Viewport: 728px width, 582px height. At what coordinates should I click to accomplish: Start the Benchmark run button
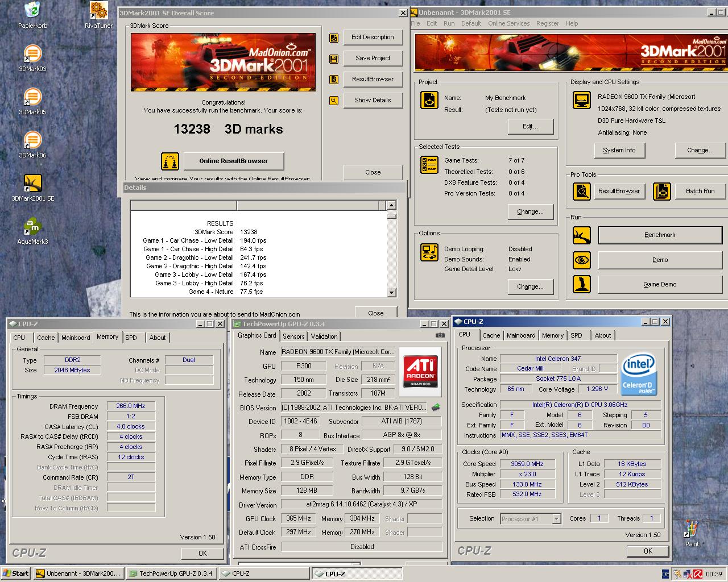[660, 235]
